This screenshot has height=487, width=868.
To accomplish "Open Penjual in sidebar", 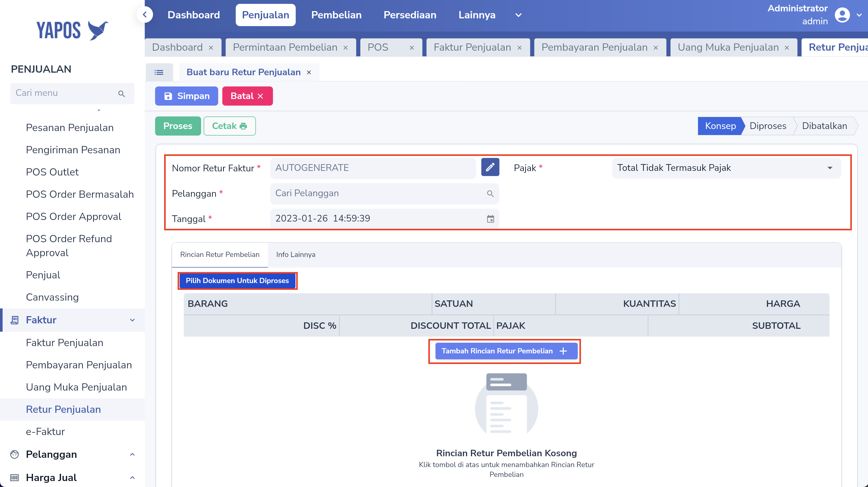I will pos(43,275).
